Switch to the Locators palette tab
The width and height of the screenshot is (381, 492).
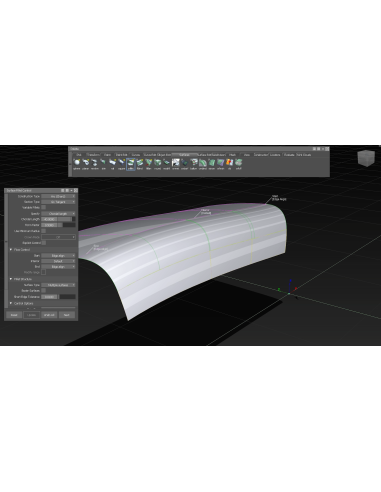click(x=275, y=155)
